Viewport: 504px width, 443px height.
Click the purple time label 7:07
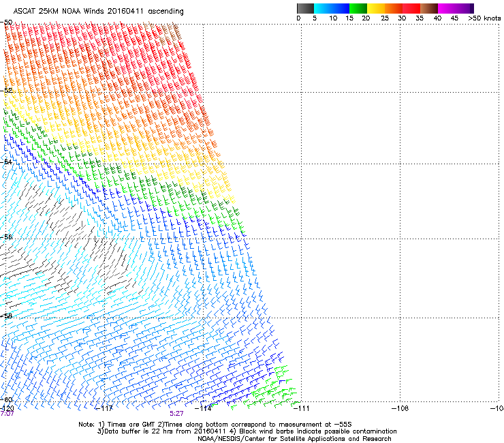[7, 414]
